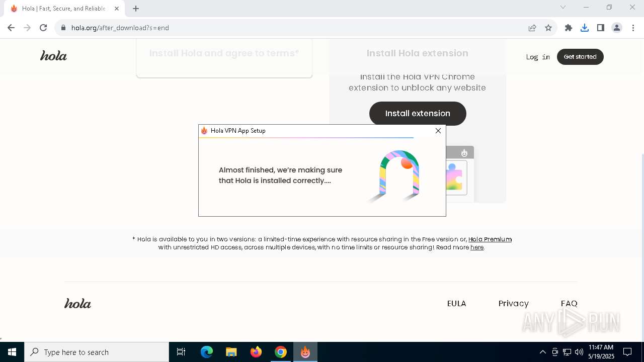Open the tab search dropdown

click(563, 7)
